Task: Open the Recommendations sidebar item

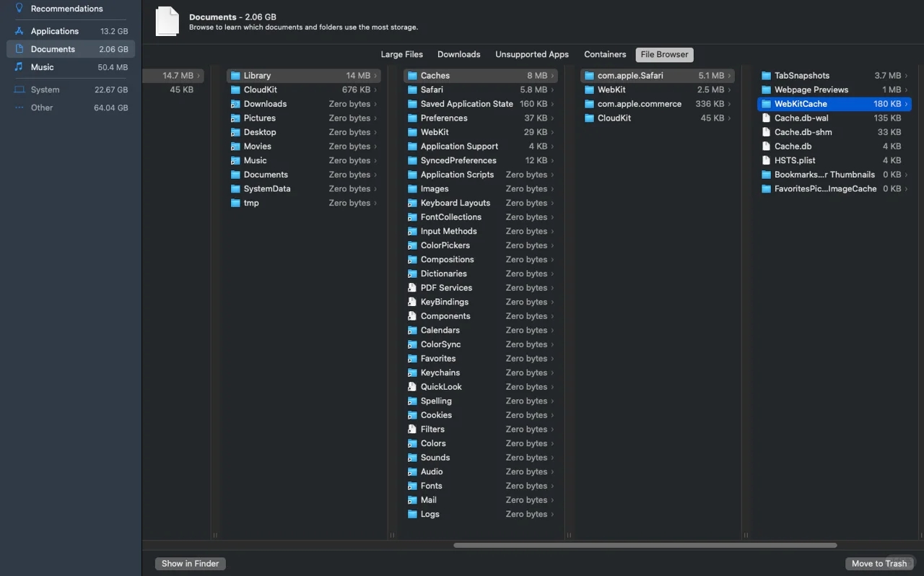Action: point(70,9)
